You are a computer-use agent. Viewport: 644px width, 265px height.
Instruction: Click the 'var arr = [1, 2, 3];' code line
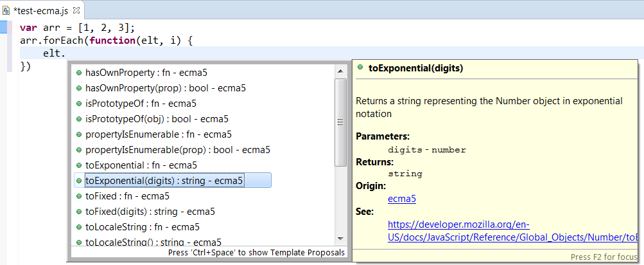pyautogui.click(x=77, y=28)
